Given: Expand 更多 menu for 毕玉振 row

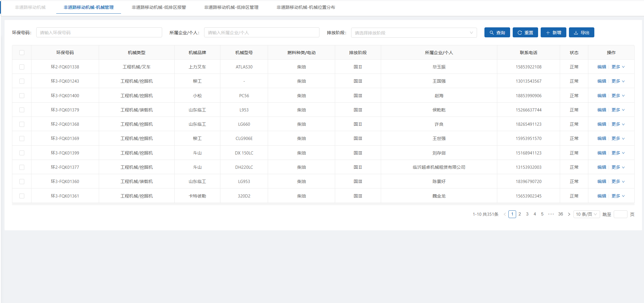Looking at the screenshot, I should click(x=618, y=67).
